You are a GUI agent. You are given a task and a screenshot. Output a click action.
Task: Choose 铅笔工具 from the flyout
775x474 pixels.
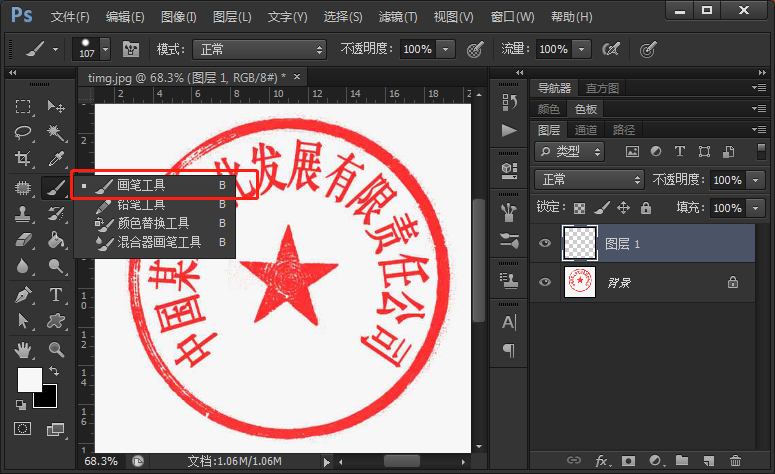click(155, 204)
